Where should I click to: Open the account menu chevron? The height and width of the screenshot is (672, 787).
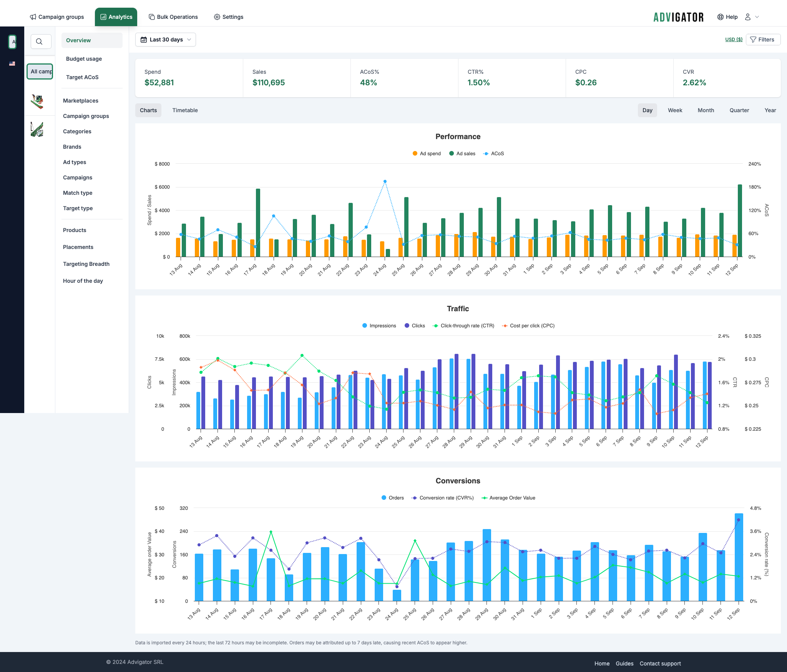[757, 17]
